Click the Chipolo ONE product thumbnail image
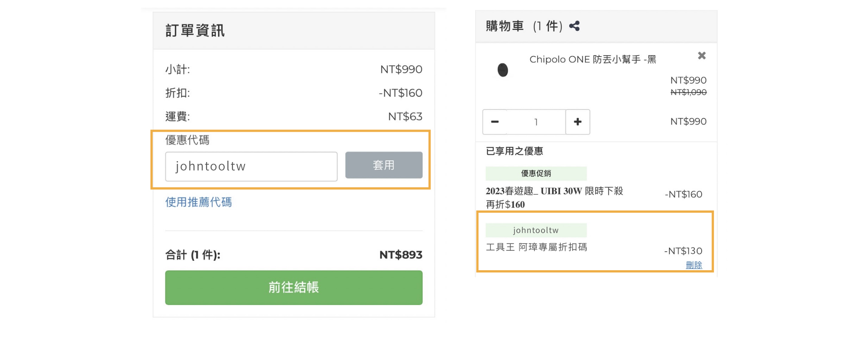Image resolution: width=868 pixels, height=363 pixels. 502,70
